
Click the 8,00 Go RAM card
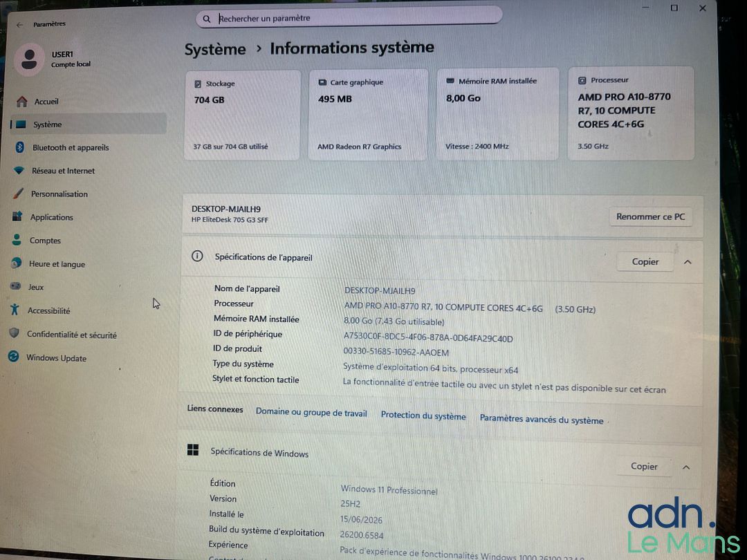[x=497, y=114]
